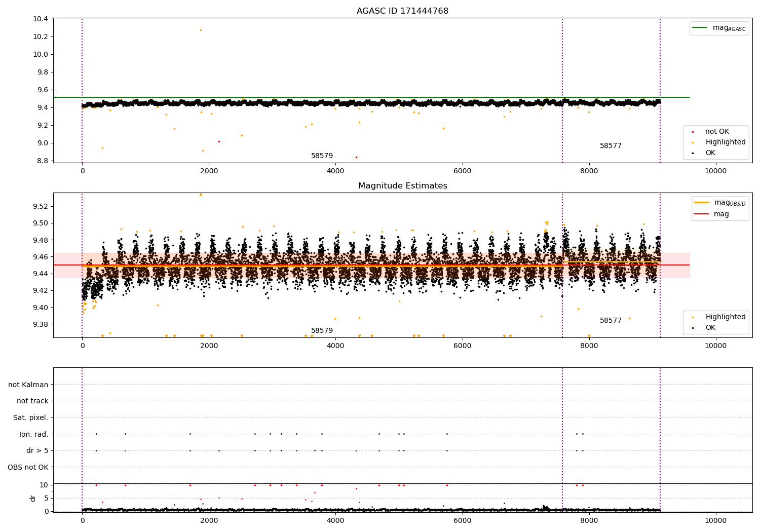The width and height of the screenshot is (760, 532).
Task: Click the 'AGASC ID 171444768' title
Action: (402, 11)
